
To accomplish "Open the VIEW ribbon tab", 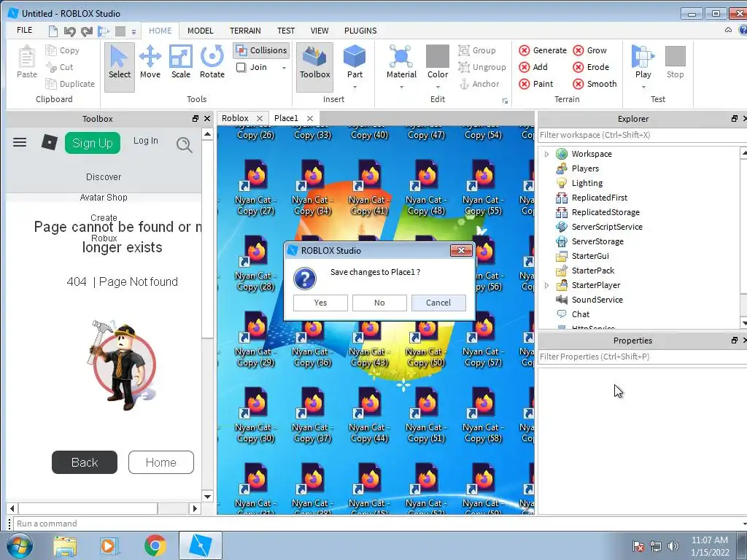I will [x=320, y=31].
